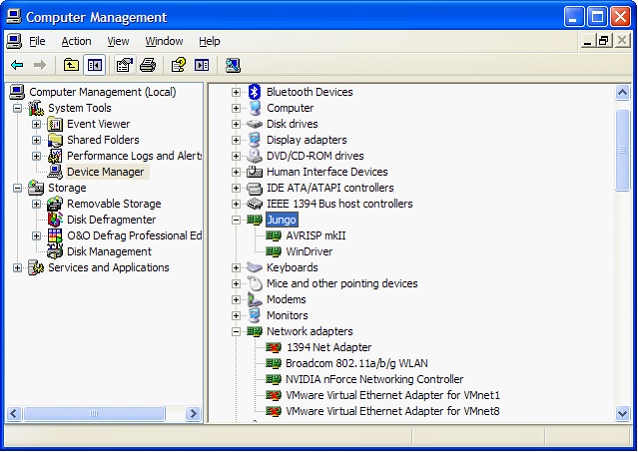Expand the Bluetooth Devices node
This screenshot has width=638, height=452.
pos(236,92)
